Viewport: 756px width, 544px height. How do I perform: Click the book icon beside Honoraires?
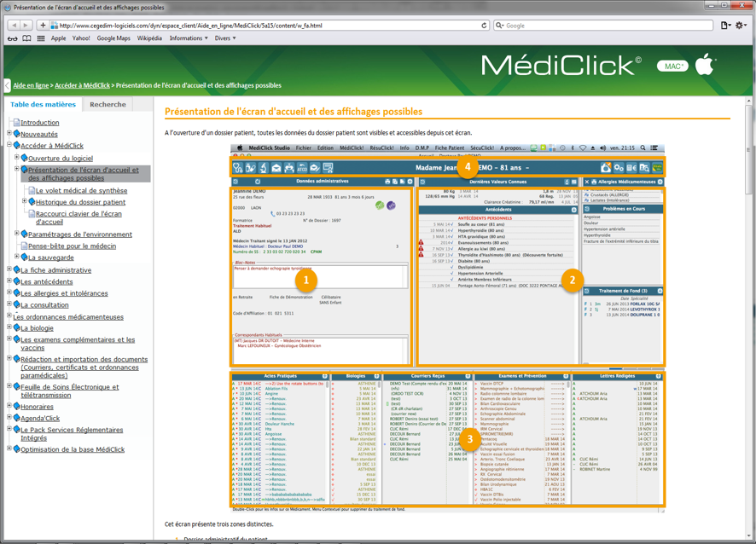pos(17,406)
